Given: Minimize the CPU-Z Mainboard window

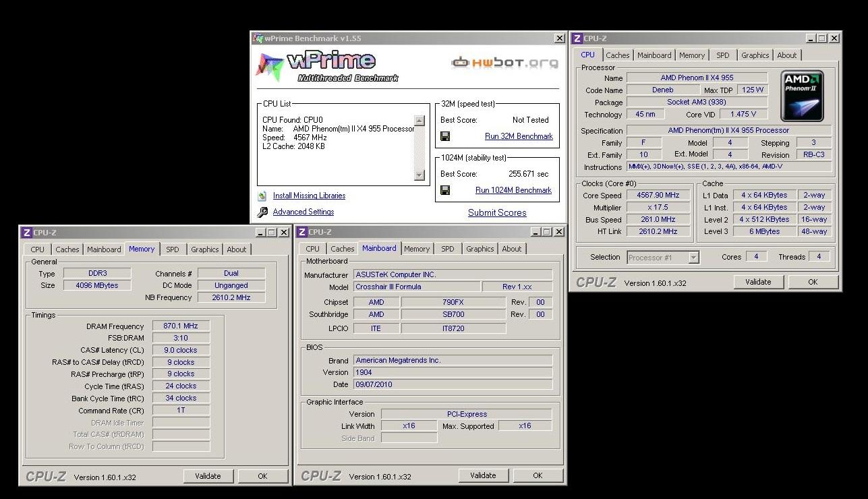Looking at the screenshot, I should [536, 233].
